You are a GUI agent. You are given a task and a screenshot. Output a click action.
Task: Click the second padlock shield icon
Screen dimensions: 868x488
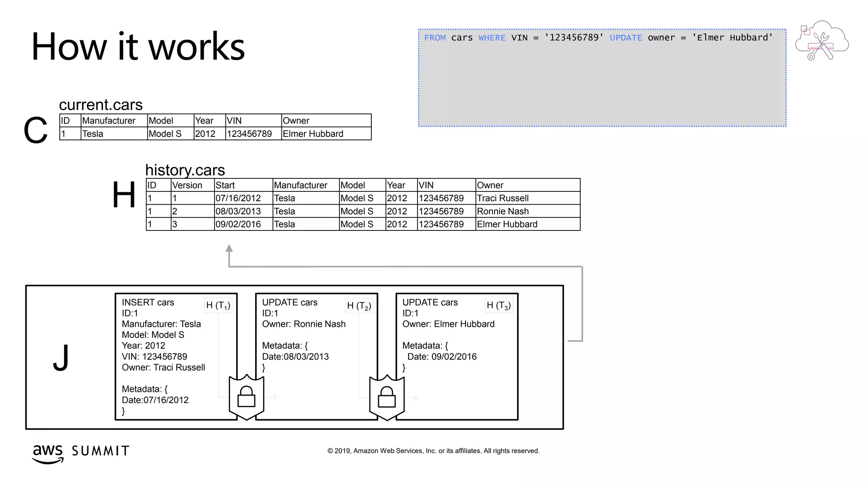click(387, 396)
